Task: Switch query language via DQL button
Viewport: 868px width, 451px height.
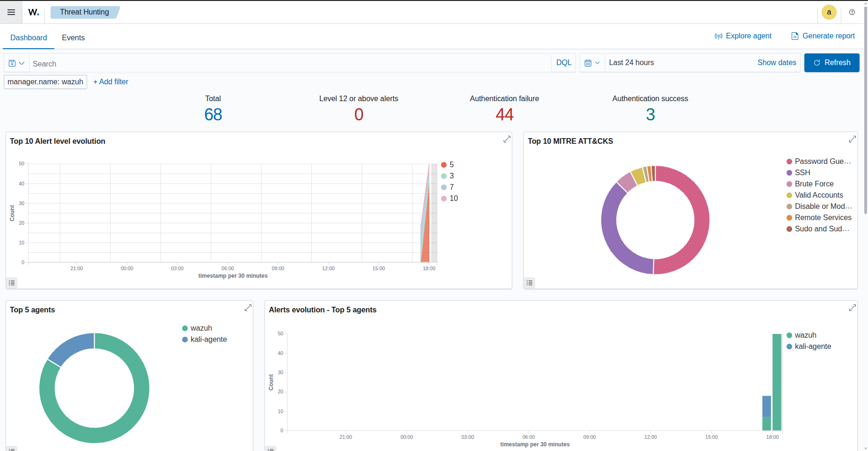Action: (x=564, y=63)
